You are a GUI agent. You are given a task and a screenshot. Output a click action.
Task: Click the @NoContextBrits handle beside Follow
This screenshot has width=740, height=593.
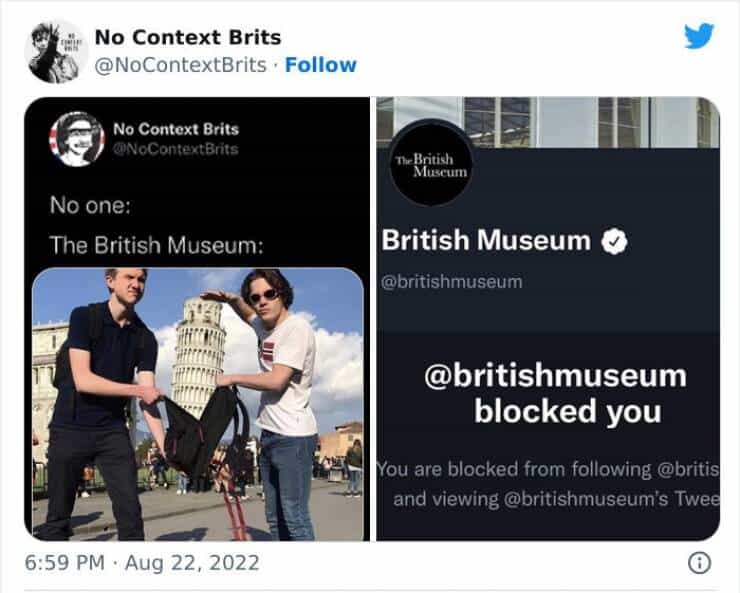(x=180, y=65)
